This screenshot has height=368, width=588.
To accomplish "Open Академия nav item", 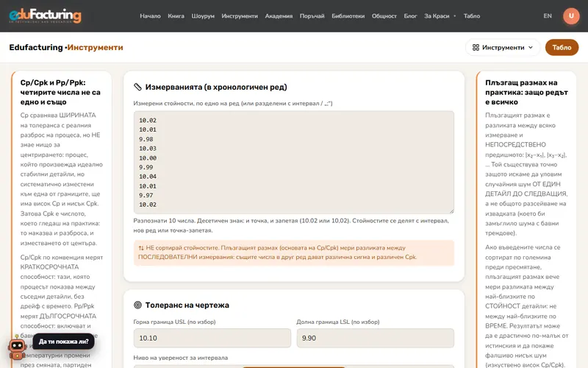I will pos(279,15).
